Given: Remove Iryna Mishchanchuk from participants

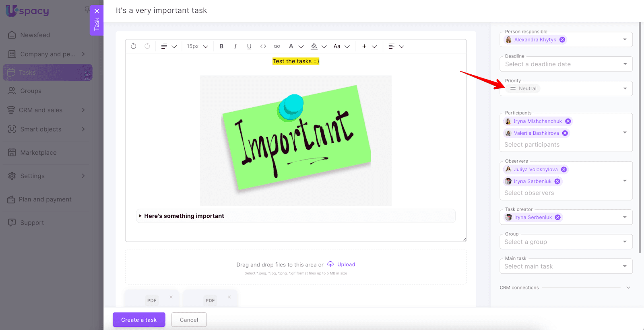Looking at the screenshot, I should (x=568, y=121).
